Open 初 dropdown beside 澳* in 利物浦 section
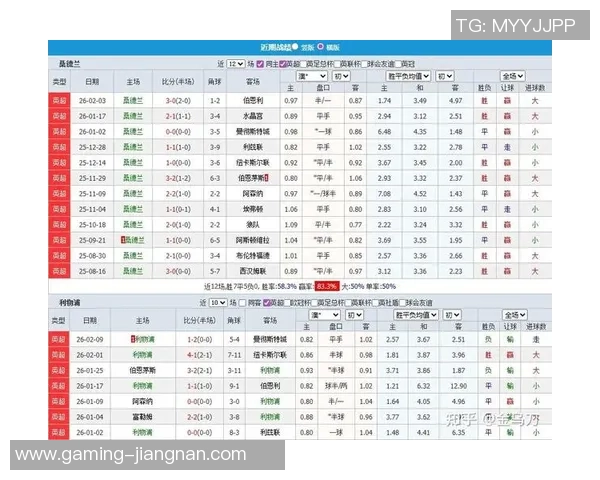The width and height of the screenshot is (600, 480). 354,315
